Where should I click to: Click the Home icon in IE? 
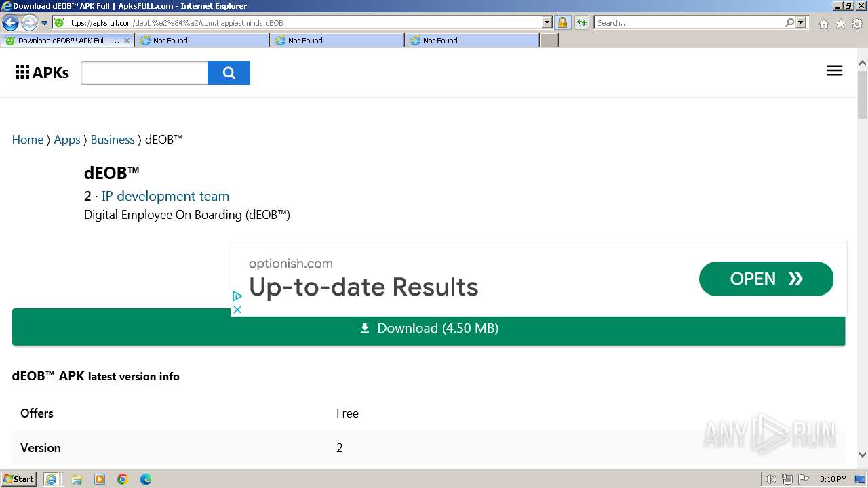point(823,24)
